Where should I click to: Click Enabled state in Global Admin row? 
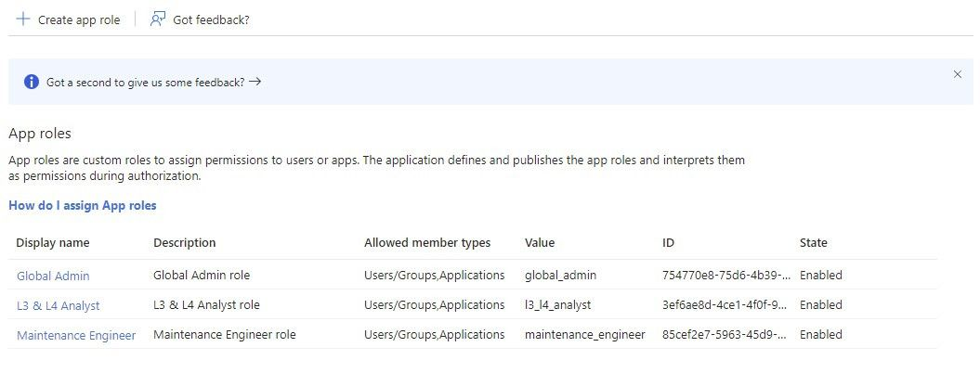(x=820, y=276)
